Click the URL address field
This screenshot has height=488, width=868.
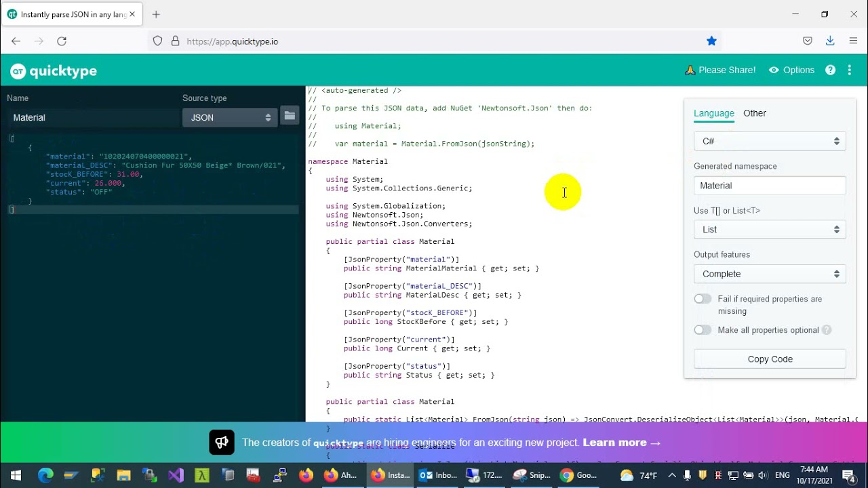434,41
